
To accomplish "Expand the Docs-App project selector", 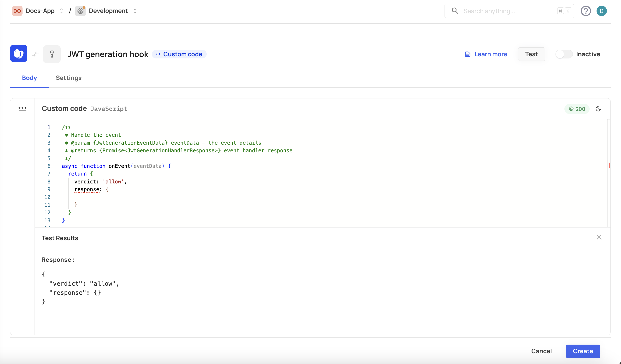I will pos(61,11).
